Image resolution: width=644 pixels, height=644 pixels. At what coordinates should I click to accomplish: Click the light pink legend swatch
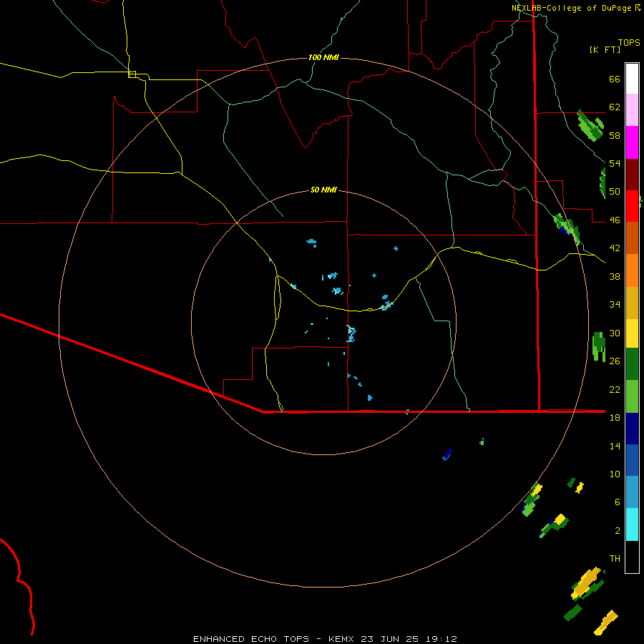(632, 110)
